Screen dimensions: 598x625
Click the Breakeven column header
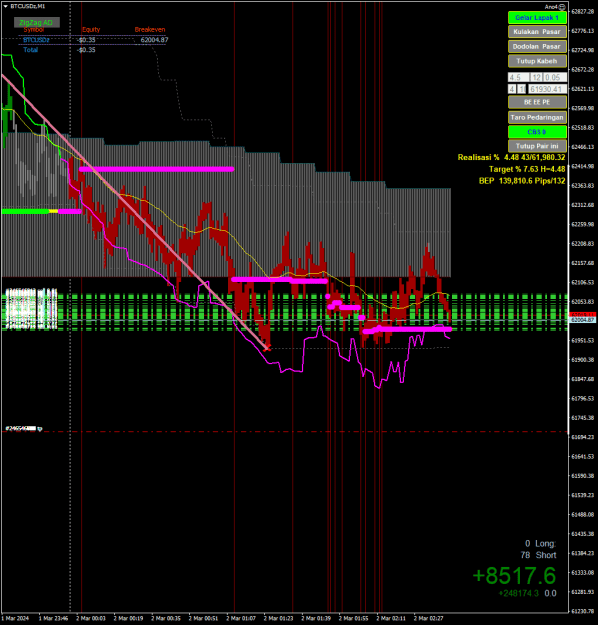[x=150, y=29]
